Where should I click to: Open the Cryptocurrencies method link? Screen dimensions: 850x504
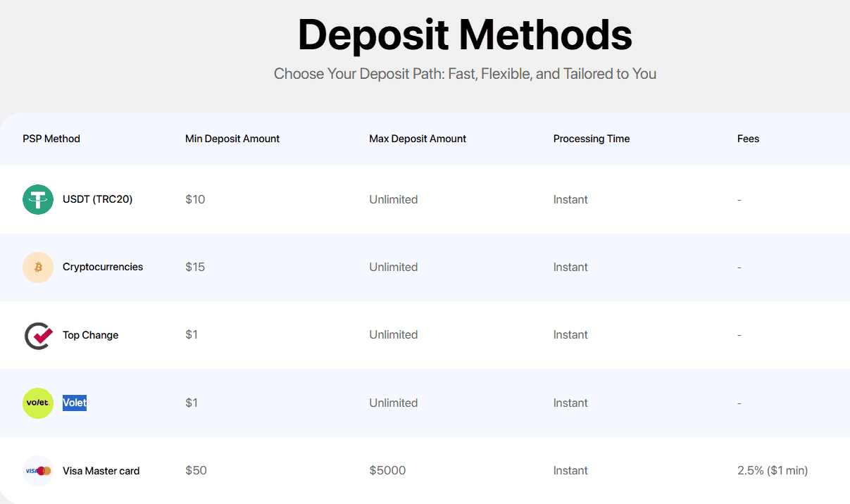(x=103, y=267)
